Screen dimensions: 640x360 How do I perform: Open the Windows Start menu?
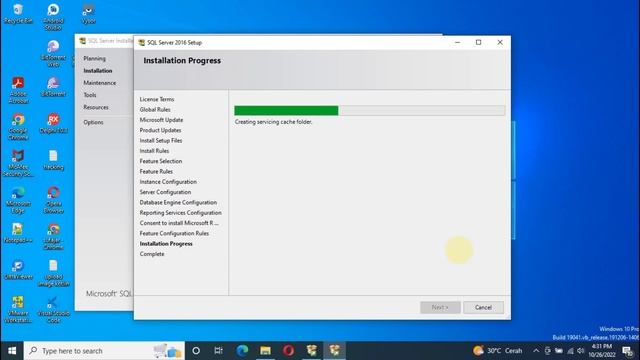coord(12,351)
